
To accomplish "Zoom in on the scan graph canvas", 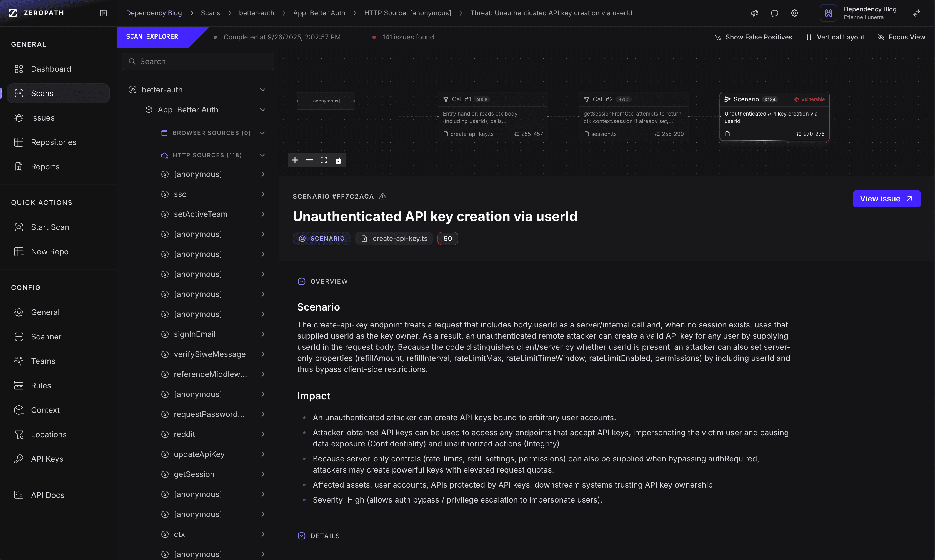I will (x=295, y=160).
